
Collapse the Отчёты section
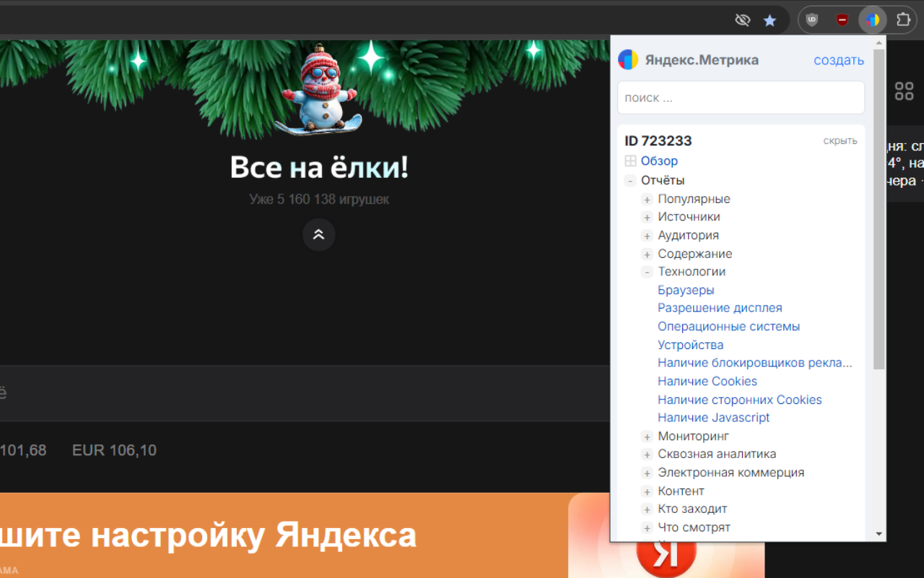click(x=629, y=180)
